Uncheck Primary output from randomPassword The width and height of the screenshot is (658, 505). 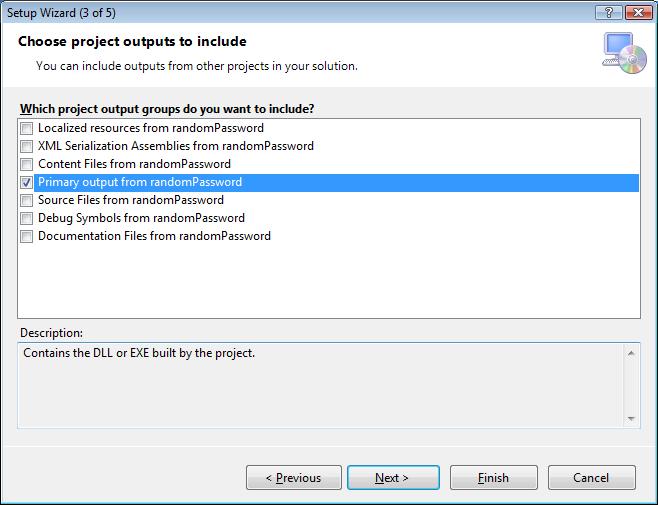(26, 182)
